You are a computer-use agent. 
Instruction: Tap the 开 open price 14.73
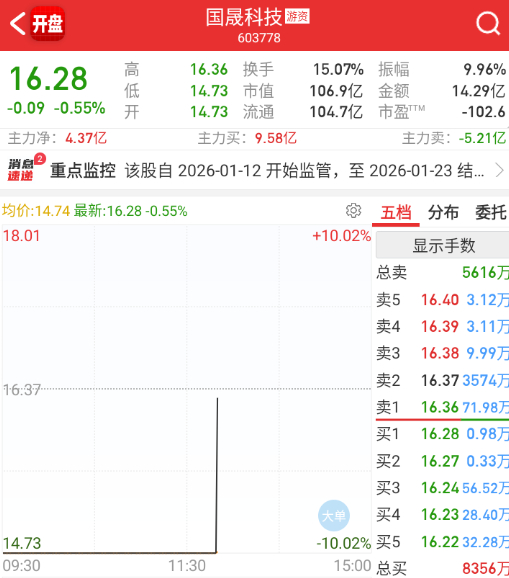point(209,112)
